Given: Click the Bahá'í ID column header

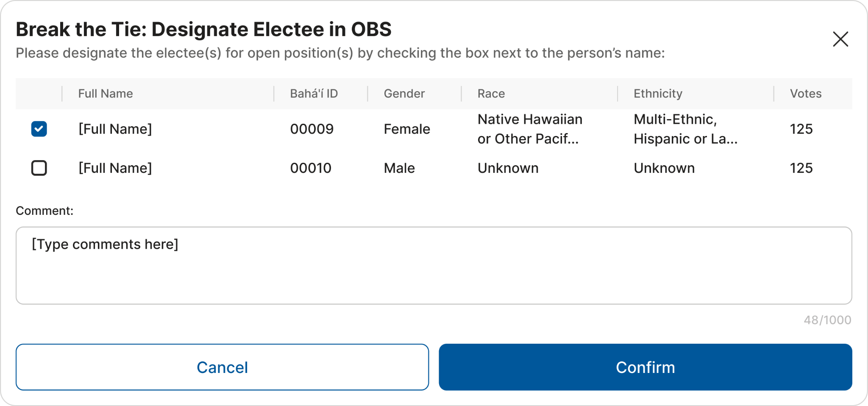Looking at the screenshot, I should click(x=314, y=94).
